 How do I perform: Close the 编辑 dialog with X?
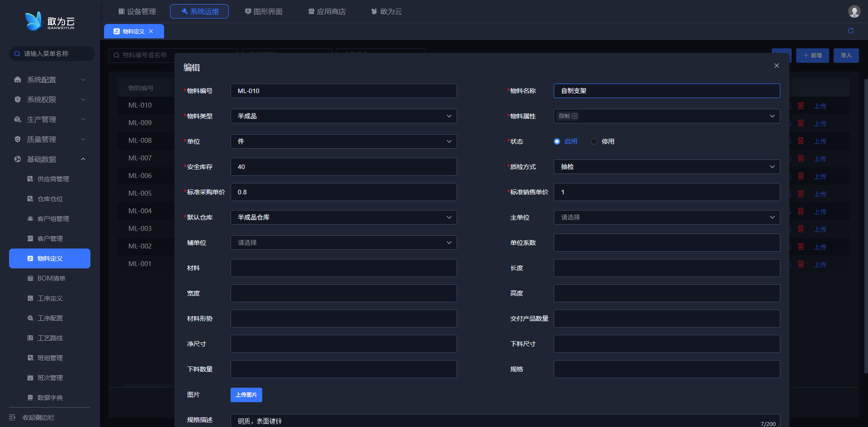point(777,66)
